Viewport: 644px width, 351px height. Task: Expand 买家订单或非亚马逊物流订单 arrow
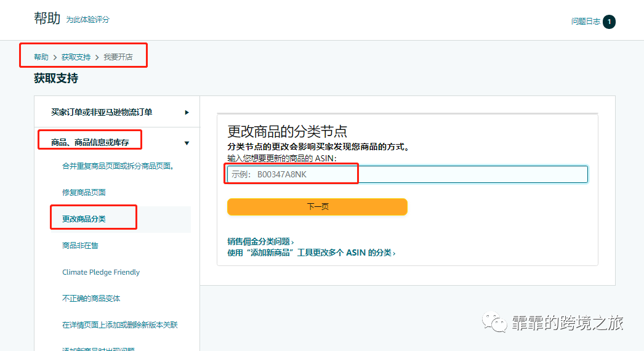[x=187, y=112]
